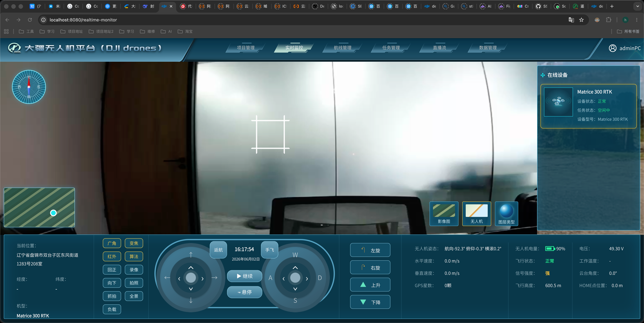Expand the 在线设备 online devices panel header
Image resolution: width=644 pixels, height=323 pixels.
pyautogui.click(x=557, y=75)
